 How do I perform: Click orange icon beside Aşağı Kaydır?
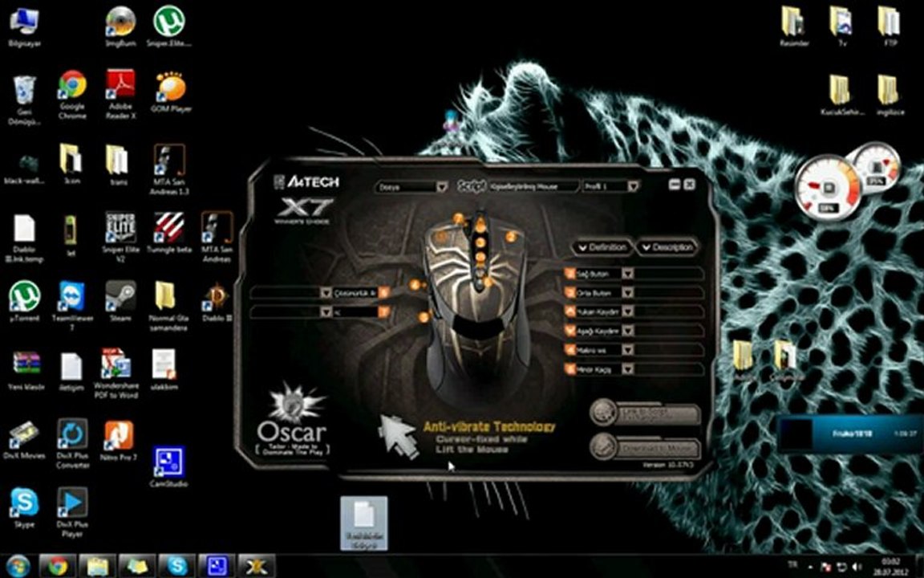[x=569, y=331]
